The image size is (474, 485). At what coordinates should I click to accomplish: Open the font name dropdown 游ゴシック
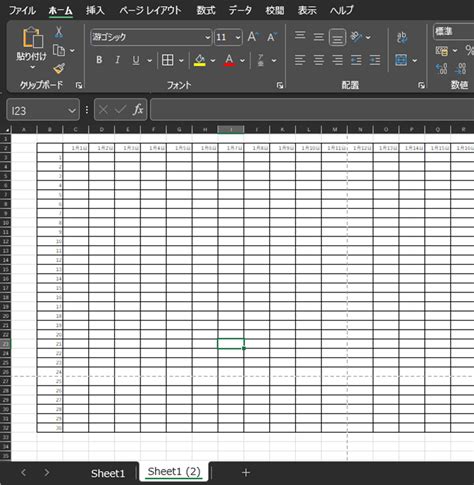(x=207, y=37)
